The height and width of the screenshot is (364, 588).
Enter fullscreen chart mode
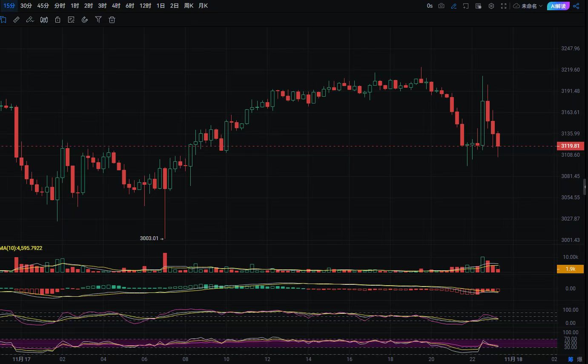pos(504,6)
